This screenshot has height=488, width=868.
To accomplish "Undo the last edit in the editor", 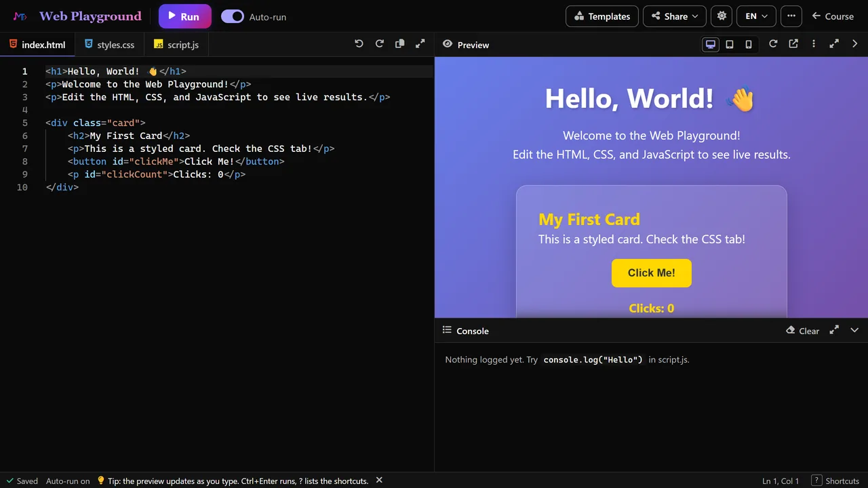I will click(359, 44).
